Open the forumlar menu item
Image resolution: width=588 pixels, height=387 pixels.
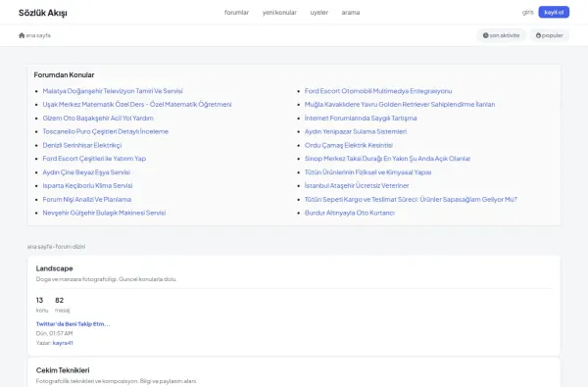[236, 13]
